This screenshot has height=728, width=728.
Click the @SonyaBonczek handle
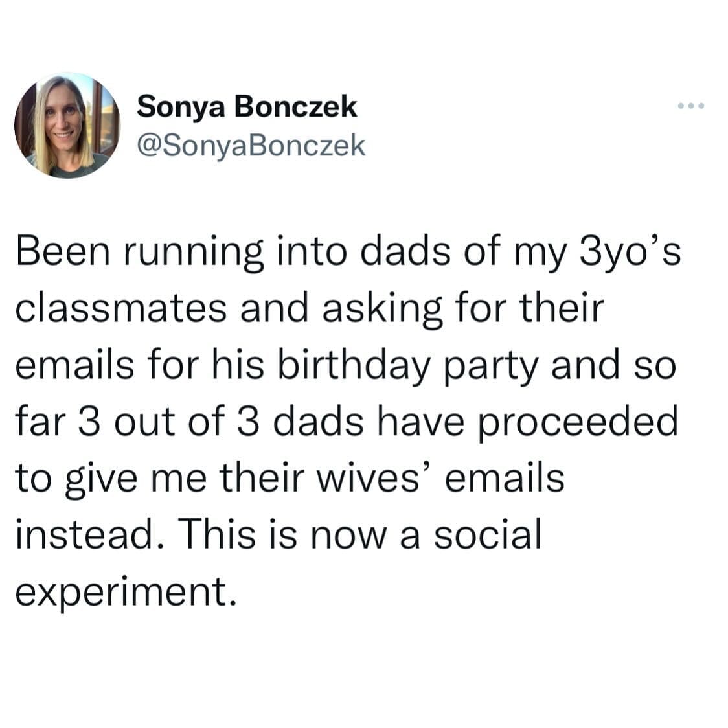251,145
